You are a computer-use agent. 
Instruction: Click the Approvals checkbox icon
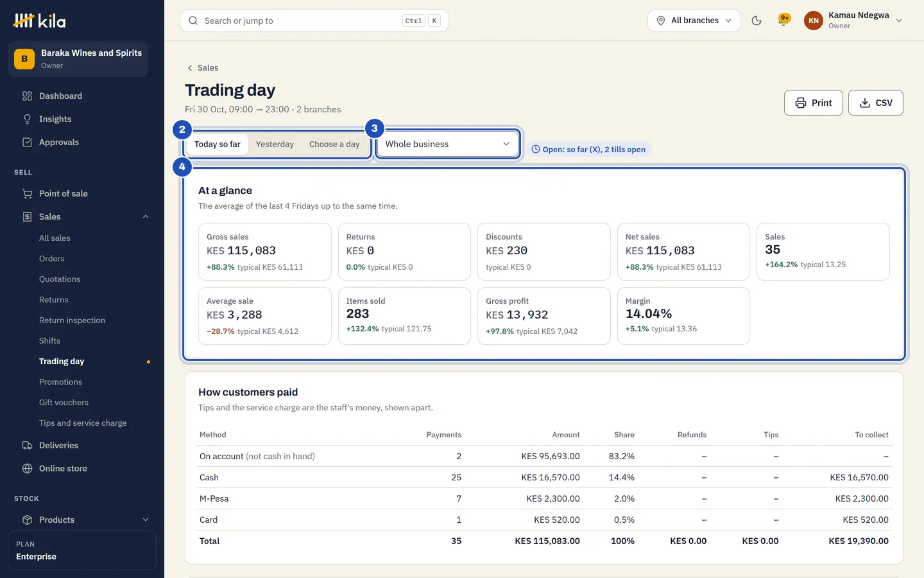click(27, 143)
